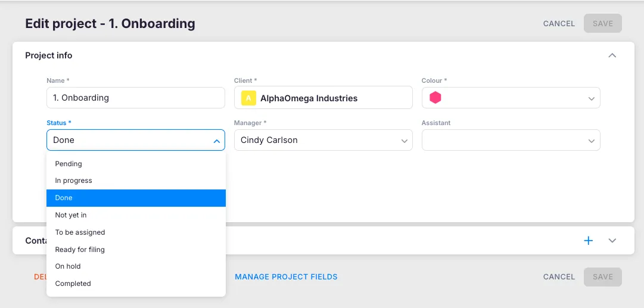
Task: Open the Manager dropdown
Action: point(405,141)
